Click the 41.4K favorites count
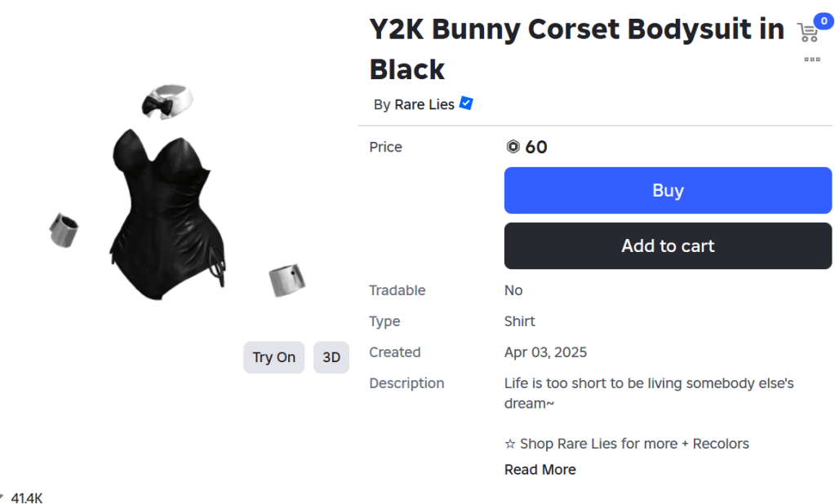Screen dimensions: 835x504 click(26, 497)
